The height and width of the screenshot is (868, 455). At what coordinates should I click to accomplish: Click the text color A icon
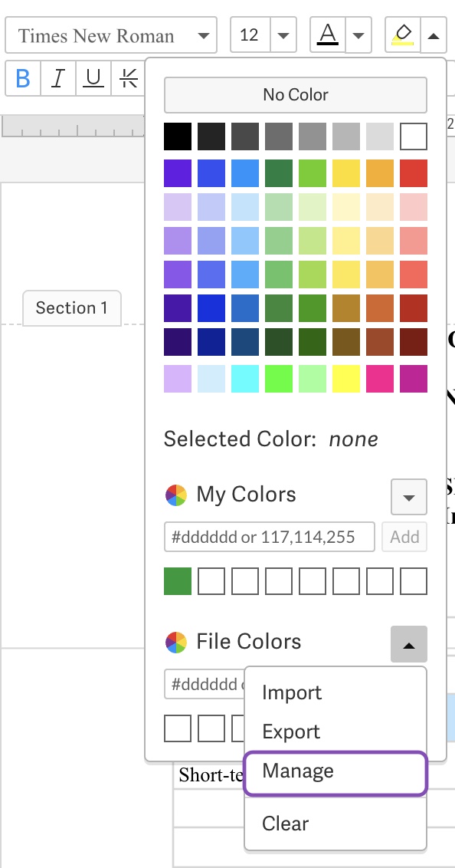[328, 35]
